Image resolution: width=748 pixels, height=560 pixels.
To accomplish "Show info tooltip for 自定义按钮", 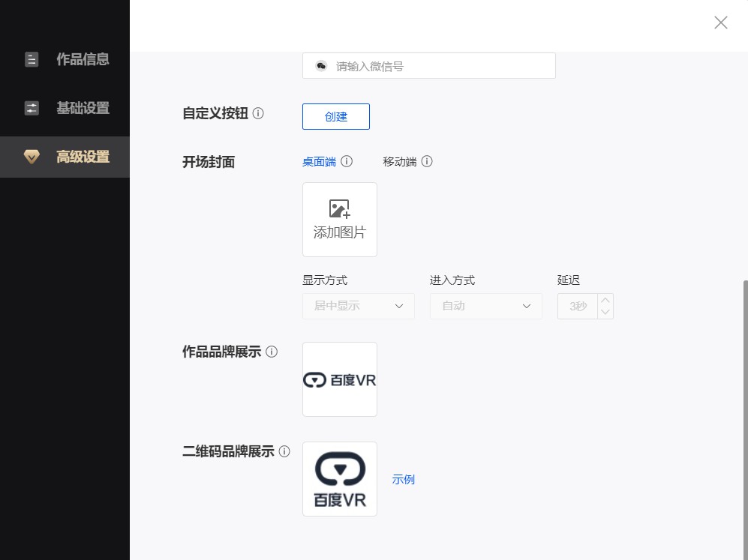I will [x=258, y=113].
